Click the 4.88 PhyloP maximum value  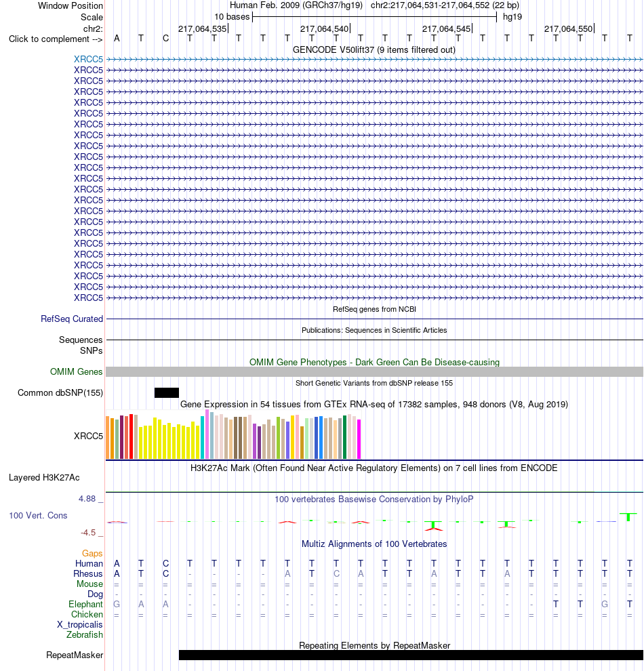(x=87, y=499)
